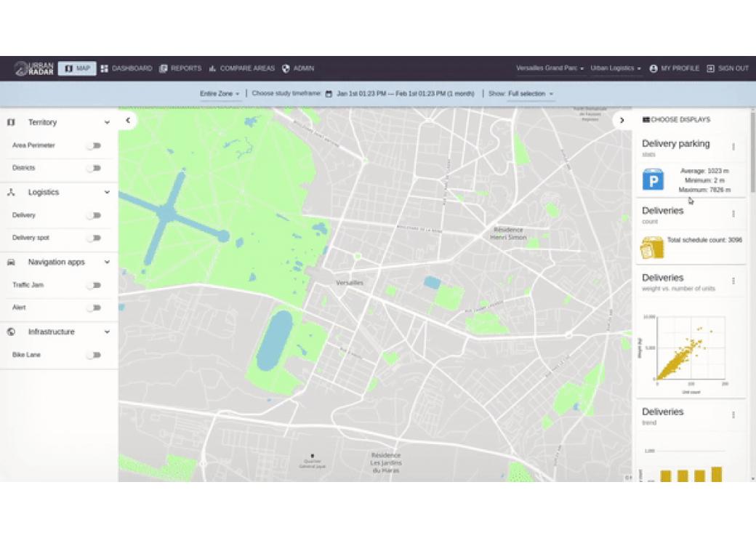The image size is (756, 538).
Task: Open the Map view tab
Action: [77, 68]
